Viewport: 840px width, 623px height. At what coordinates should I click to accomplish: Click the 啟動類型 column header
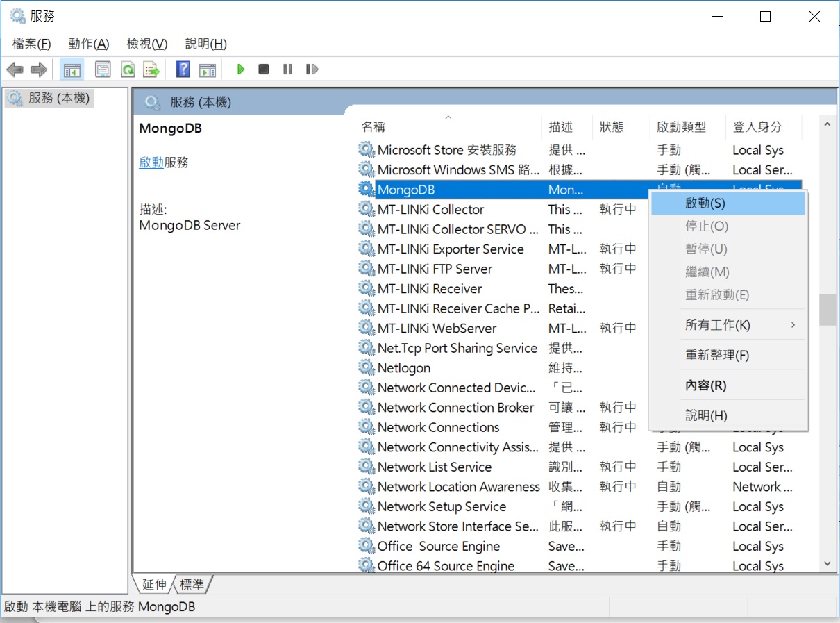(681, 127)
